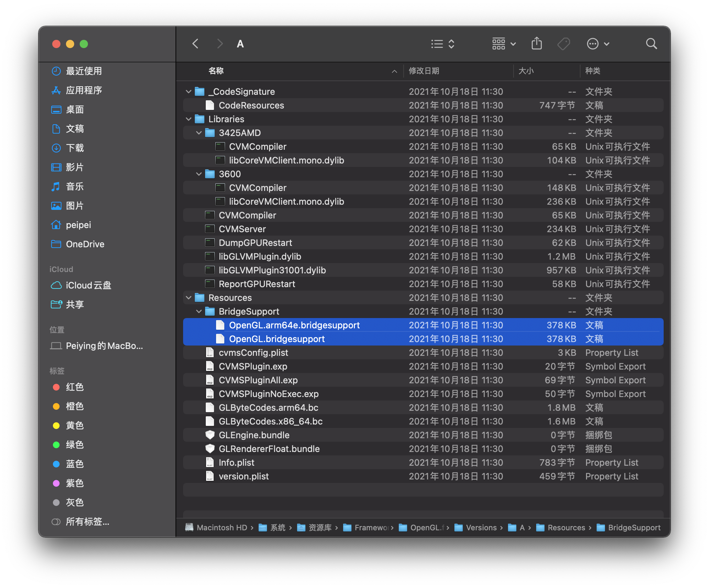This screenshot has height=588, width=709.
Task: Go to Versions in the path bar
Action: (x=481, y=528)
